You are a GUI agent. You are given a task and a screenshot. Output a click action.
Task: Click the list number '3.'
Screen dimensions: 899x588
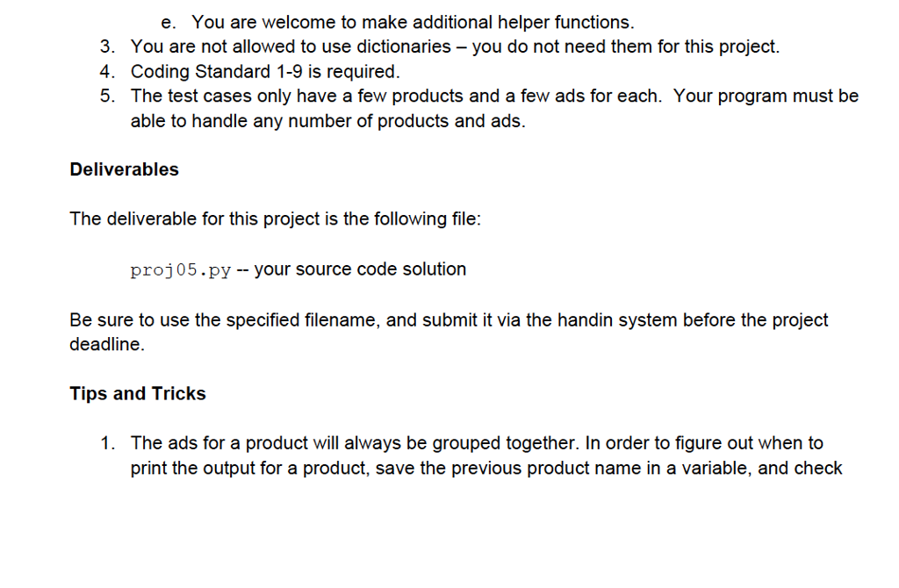[x=107, y=47]
